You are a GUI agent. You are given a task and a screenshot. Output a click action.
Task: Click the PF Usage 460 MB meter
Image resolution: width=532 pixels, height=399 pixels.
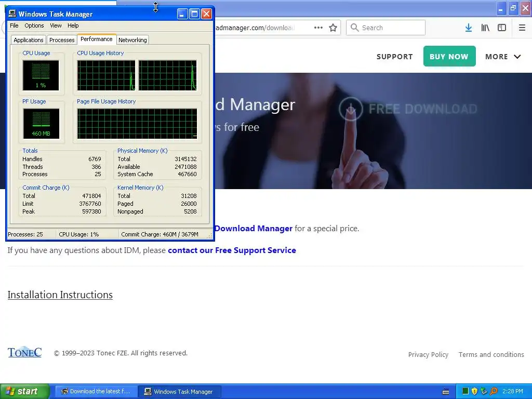click(41, 124)
